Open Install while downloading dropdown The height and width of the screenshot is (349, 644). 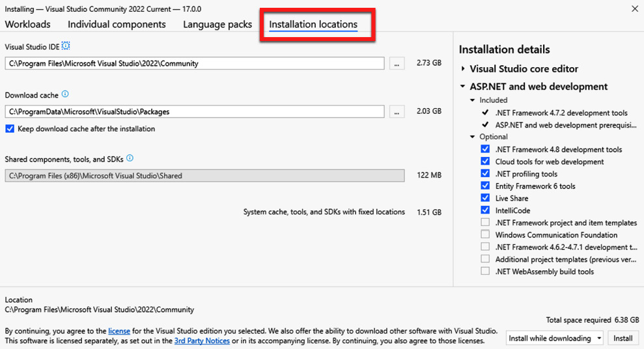click(554, 339)
